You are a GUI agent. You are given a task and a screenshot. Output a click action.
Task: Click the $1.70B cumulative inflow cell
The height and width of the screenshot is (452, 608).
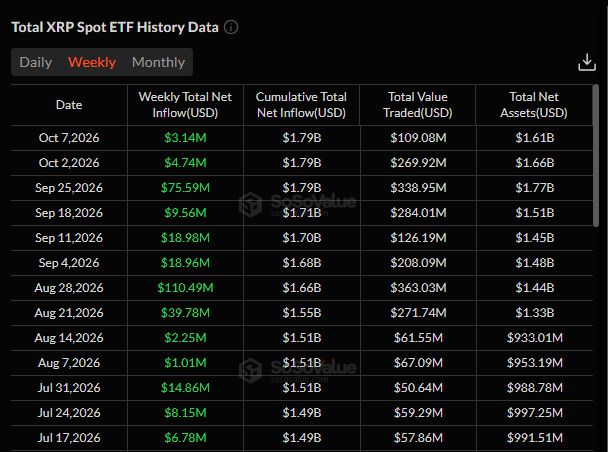point(302,238)
